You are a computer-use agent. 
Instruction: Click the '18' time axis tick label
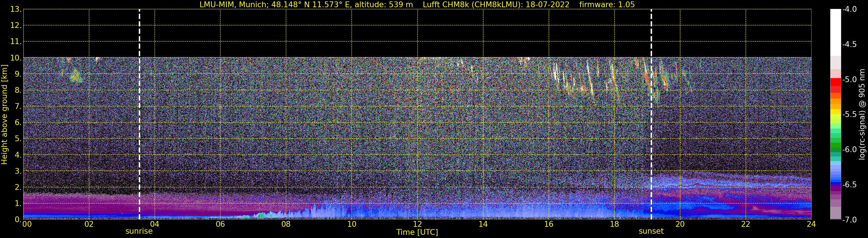[x=615, y=224]
